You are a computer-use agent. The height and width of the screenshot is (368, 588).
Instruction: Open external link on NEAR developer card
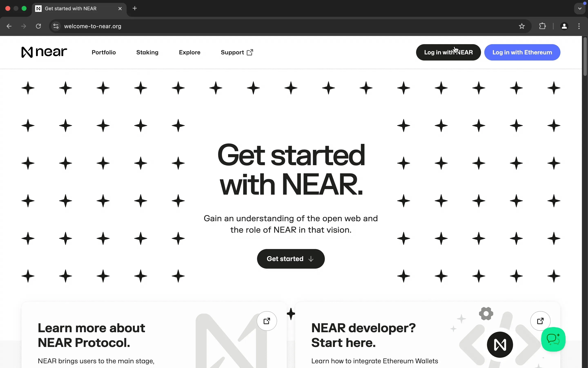tap(540, 321)
